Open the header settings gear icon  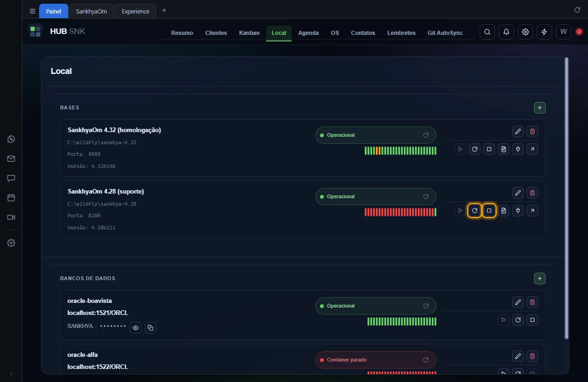tap(525, 32)
